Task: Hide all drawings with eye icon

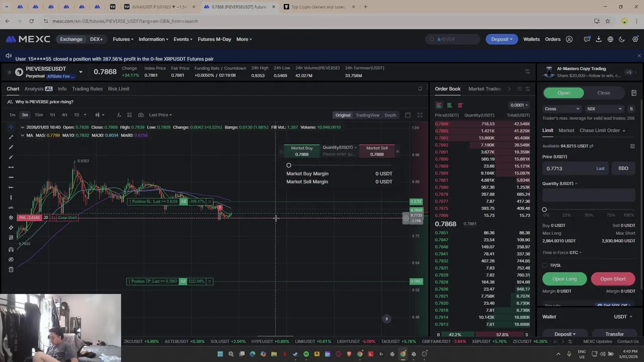Action: [x=11, y=259]
